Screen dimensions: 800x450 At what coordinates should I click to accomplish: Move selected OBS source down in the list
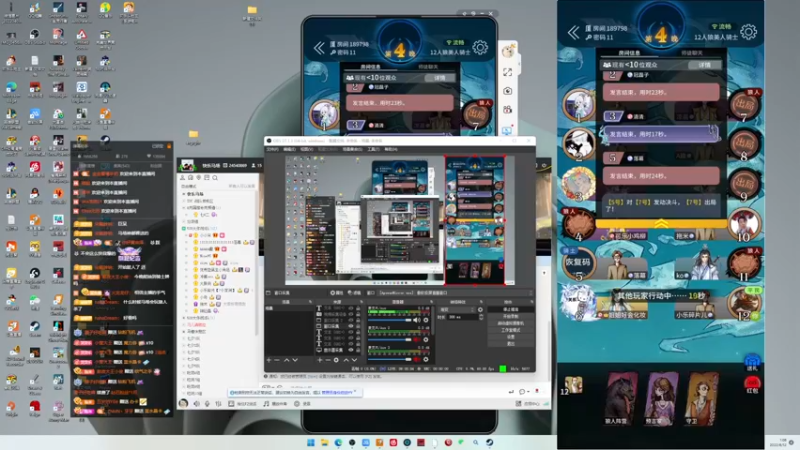[355, 360]
